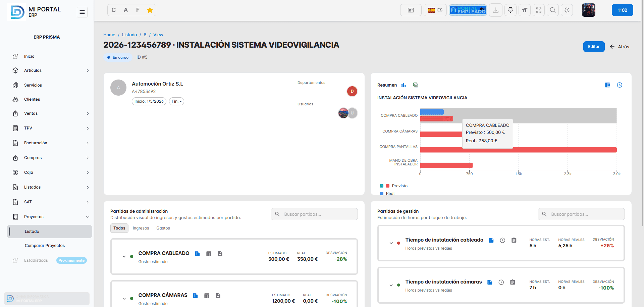Click the favorites star icon
The image size is (644, 307).
pos(150,10)
